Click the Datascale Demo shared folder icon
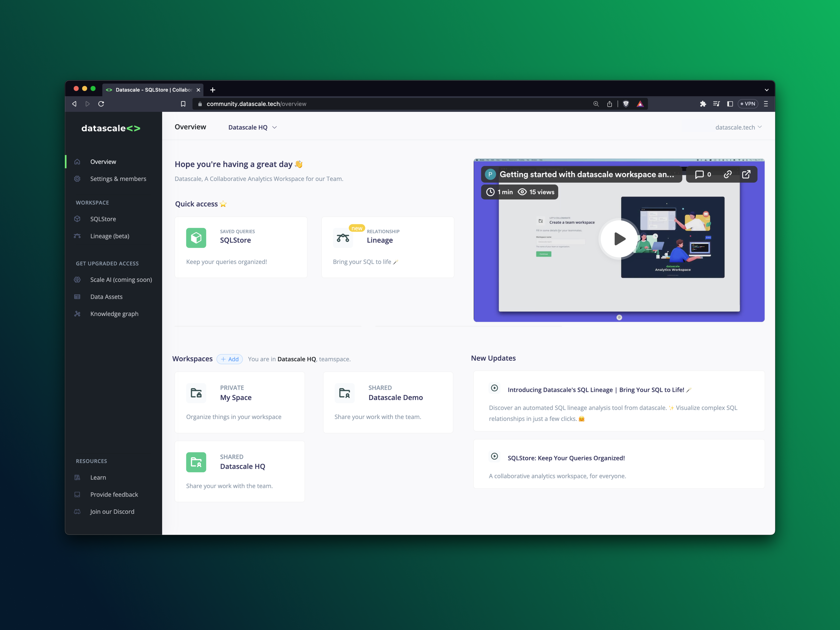Screen dimensions: 840x630 click(345, 393)
